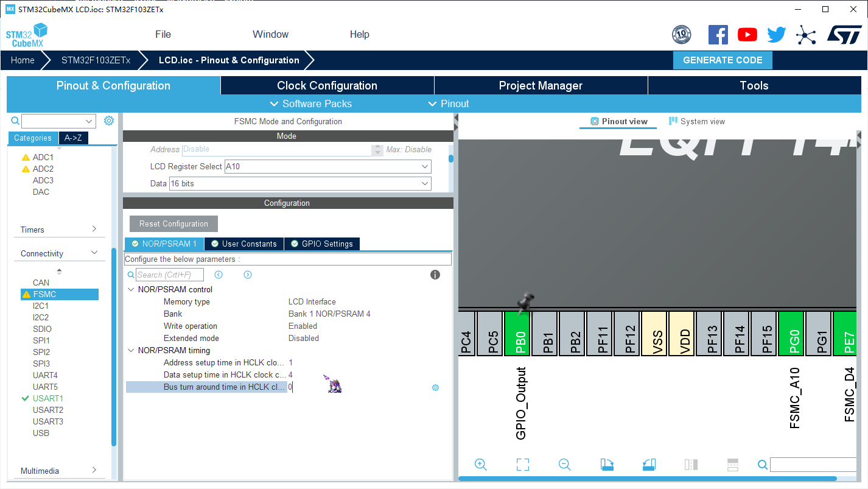Select FSMC in Connectivity list

(x=59, y=294)
